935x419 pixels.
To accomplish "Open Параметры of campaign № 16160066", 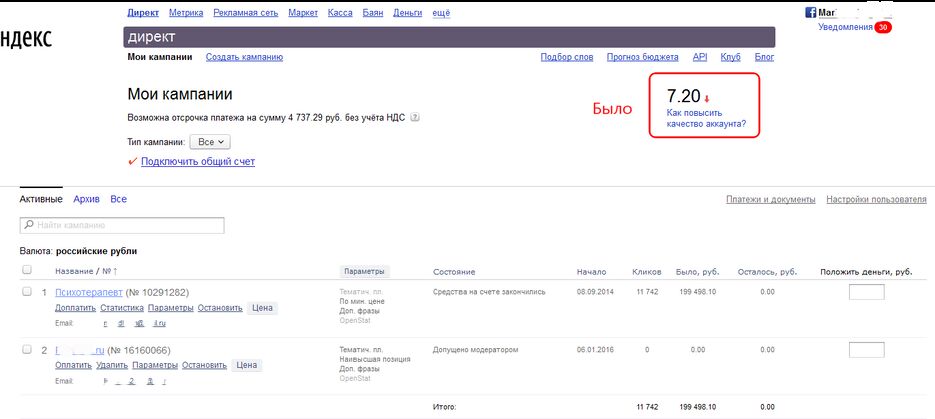I will pos(155,365).
